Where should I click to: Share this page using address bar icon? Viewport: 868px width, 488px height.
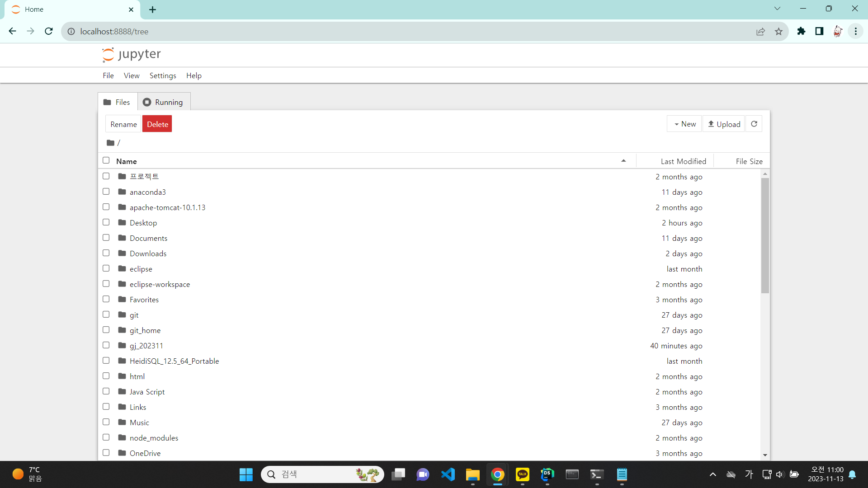click(760, 31)
